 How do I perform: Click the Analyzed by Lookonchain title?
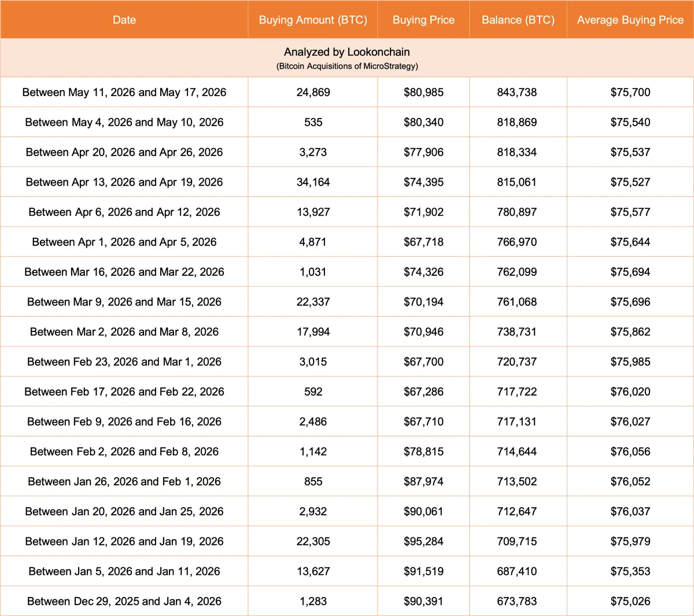point(347,52)
